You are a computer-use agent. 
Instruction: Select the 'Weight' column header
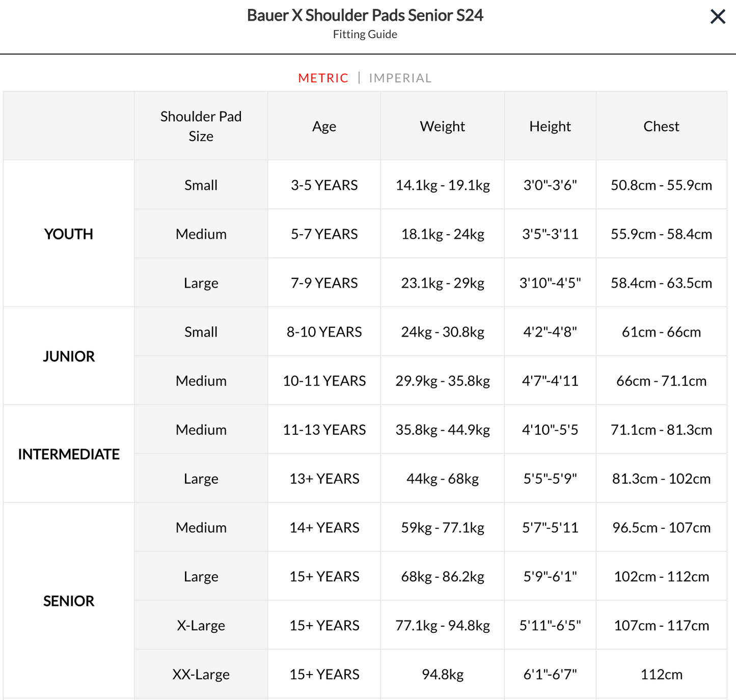[443, 126]
